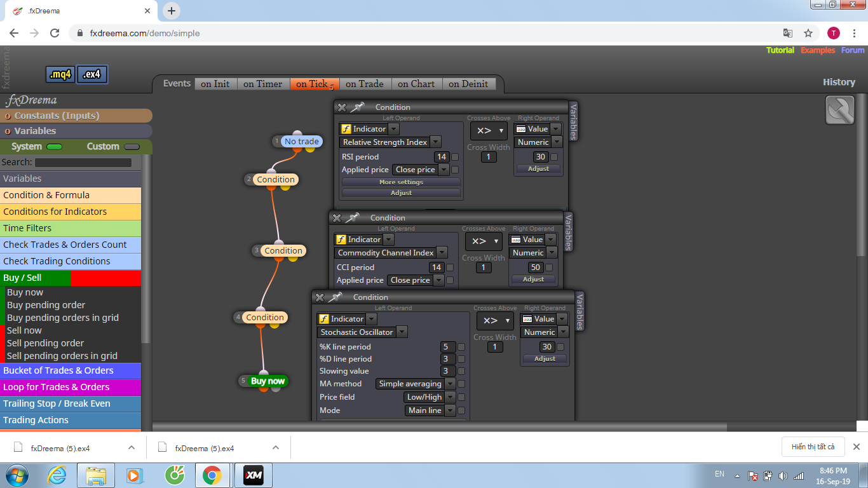Close the Stochastic Condition panel
Screen dimensions: 868x488
tap(320, 297)
